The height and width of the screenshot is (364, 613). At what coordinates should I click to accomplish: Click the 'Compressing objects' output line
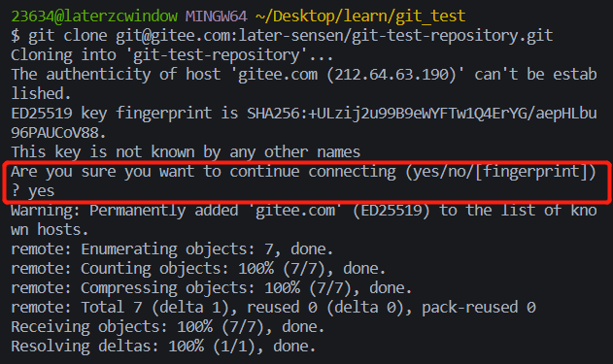pyautogui.click(x=212, y=288)
